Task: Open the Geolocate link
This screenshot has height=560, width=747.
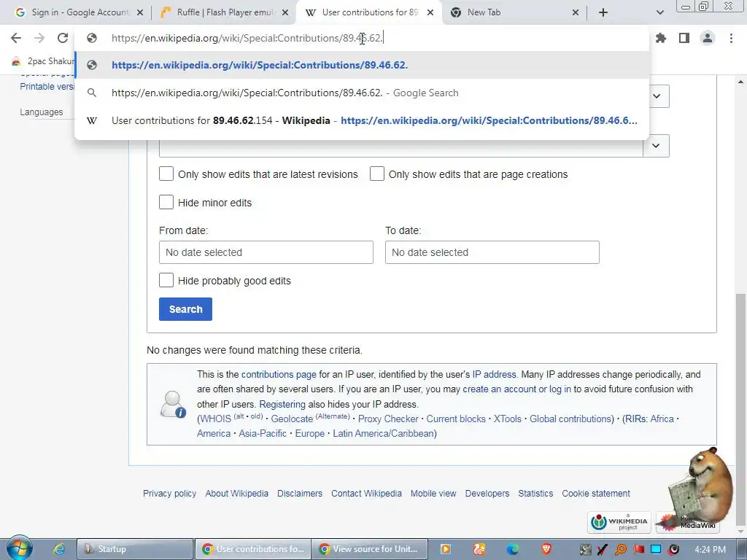Action: [x=292, y=419]
